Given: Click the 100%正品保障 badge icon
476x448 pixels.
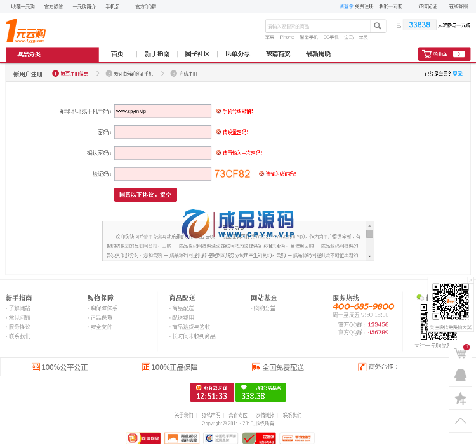Looking at the screenshot, I should pos(146,367).
